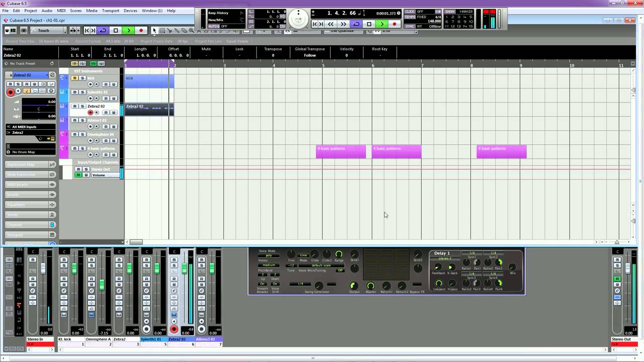Click the track preset reload icon

pyautogui.click(x=51, y=63)
